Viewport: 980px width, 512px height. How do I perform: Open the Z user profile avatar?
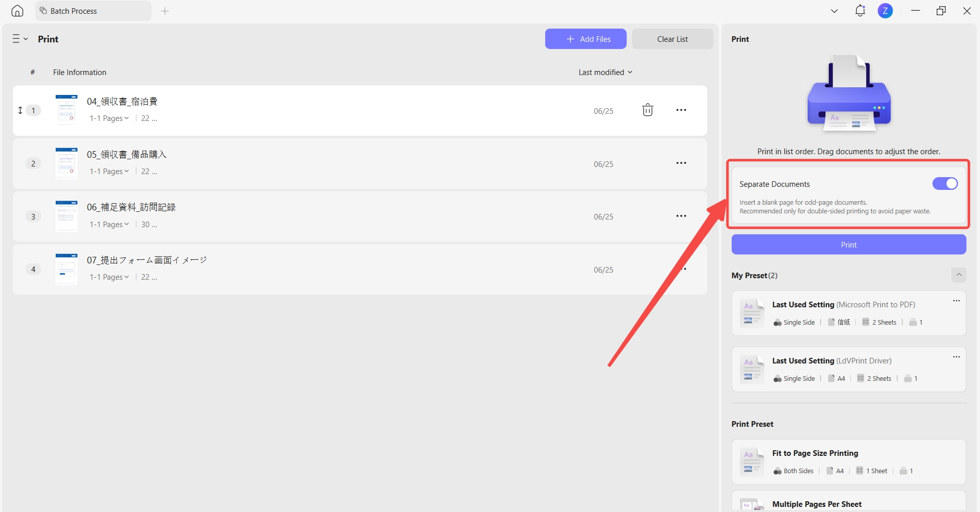(885, 11)
